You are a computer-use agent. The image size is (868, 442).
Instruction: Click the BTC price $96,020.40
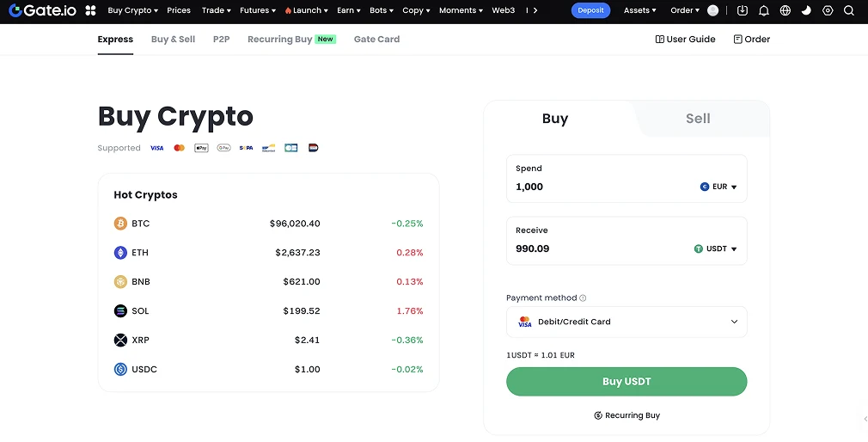click(295, 224)
